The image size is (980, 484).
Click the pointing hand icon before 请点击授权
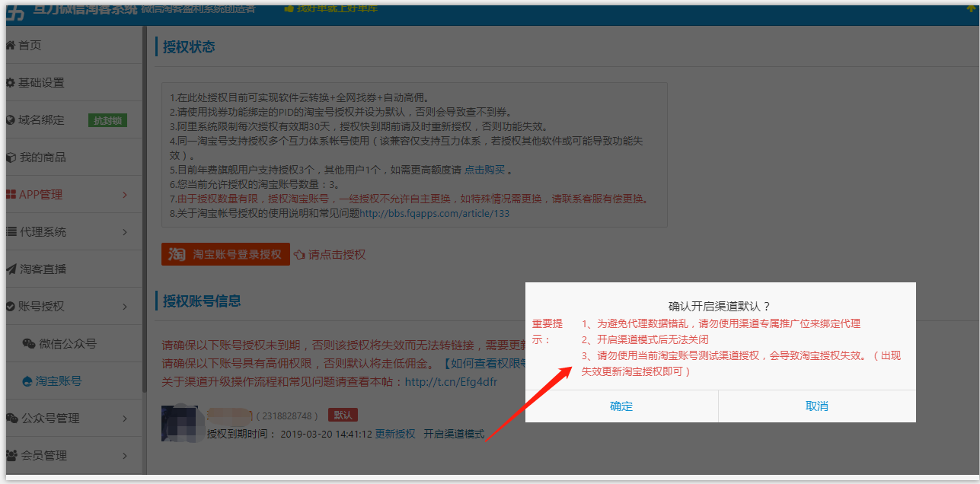[299, 255]
